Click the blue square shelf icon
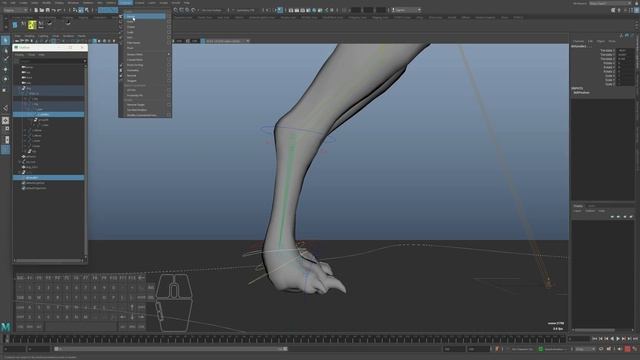Screen dimensions: 640x360 click(x=15, y=25)
